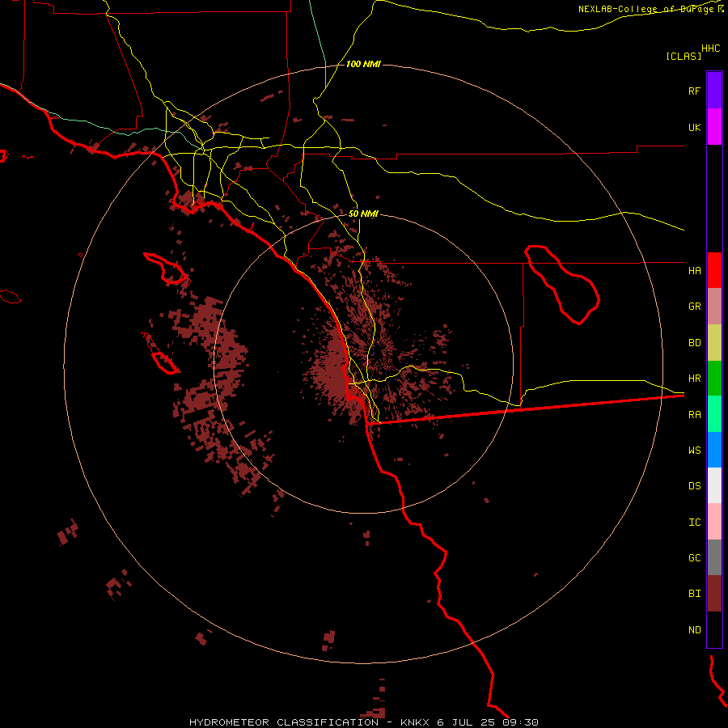Pick the light green RA swatch

pyautogui.click(x=714, y=414)
